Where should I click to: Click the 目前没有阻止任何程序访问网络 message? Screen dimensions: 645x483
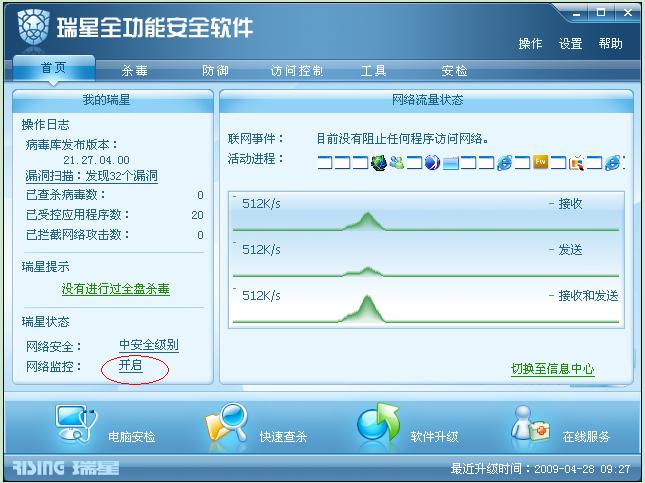pyautogui.click(x=402, y=139)
